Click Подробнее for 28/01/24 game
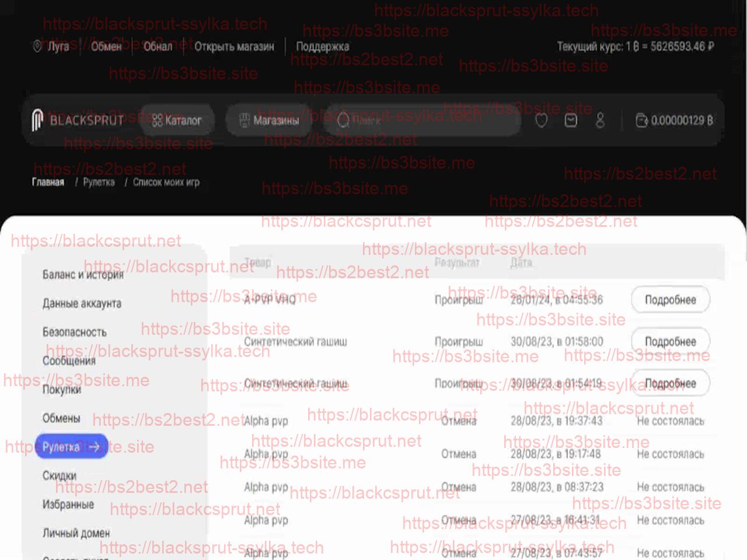The image size is (747, 560). click(x=671, y=300)
